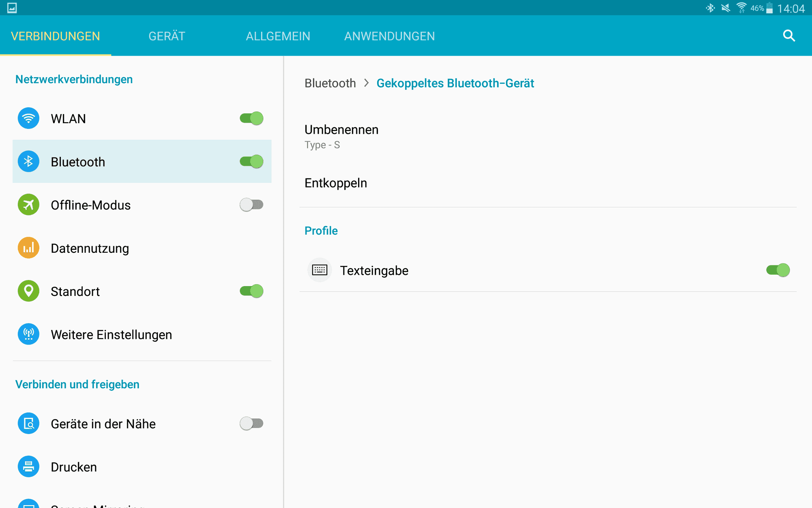Click the Offline-Modus airplane icon
This screenshot has width=812, height=508.
click(x=28, y=205)
